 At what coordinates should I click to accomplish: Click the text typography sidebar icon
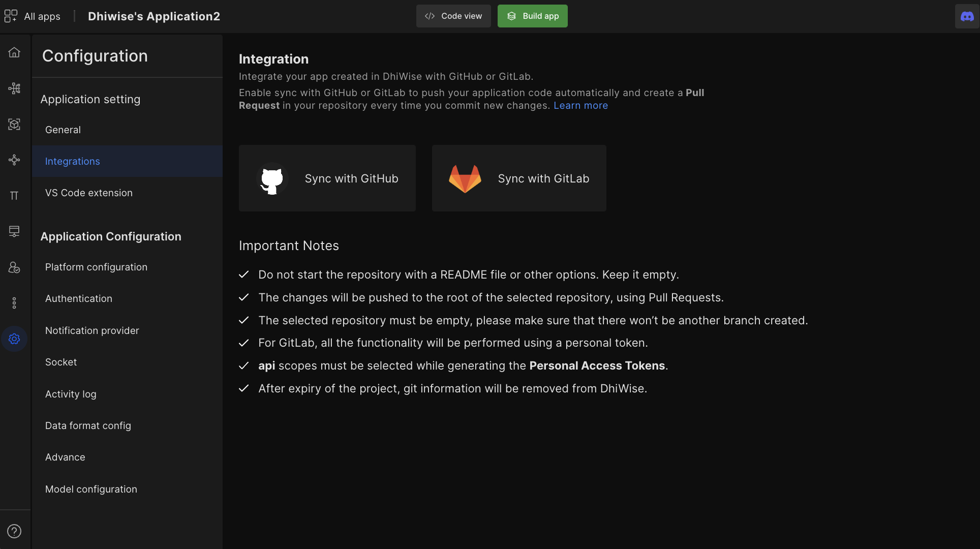14,196
